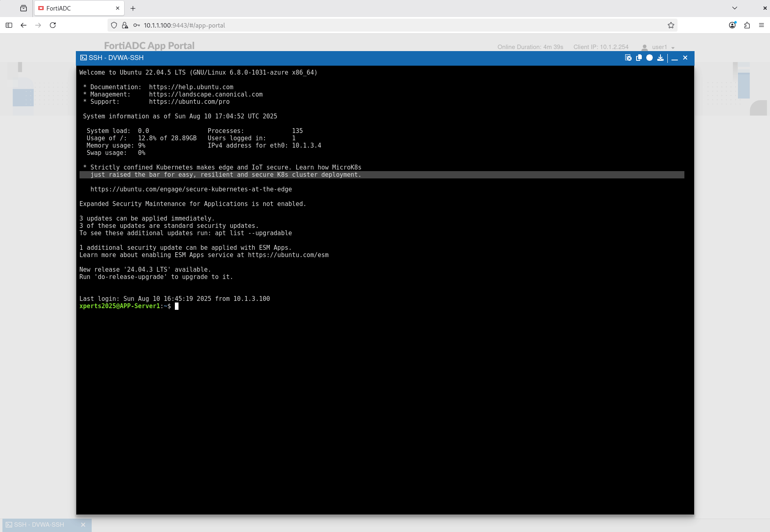Click the copy icon in SSH title bar

tap(639, 58)
